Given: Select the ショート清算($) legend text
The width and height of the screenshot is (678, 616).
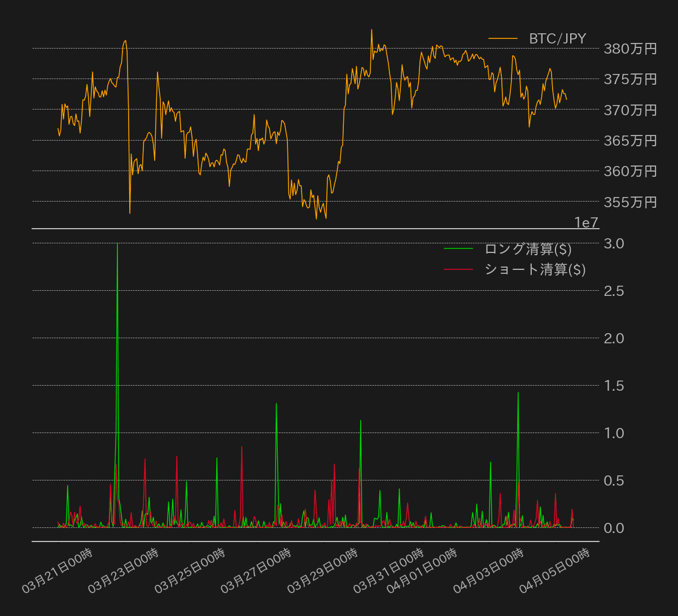Looking at the screenshot, I should click(x=535, y=269).
